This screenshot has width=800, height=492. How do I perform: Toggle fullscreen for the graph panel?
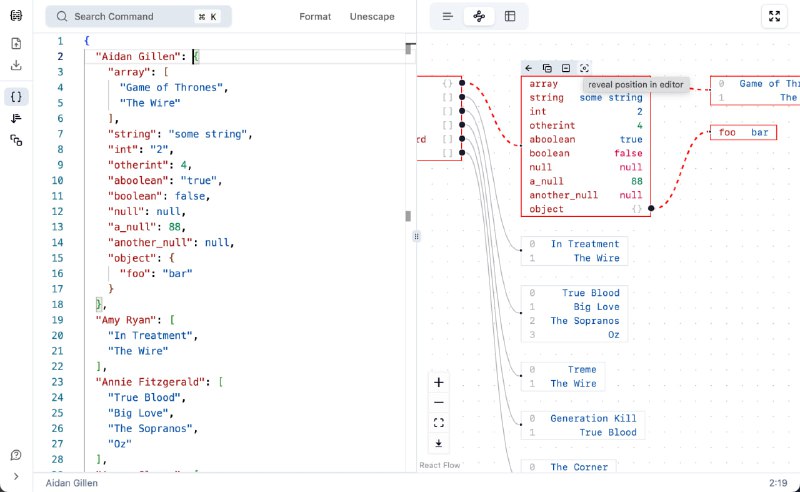[775, 16]
